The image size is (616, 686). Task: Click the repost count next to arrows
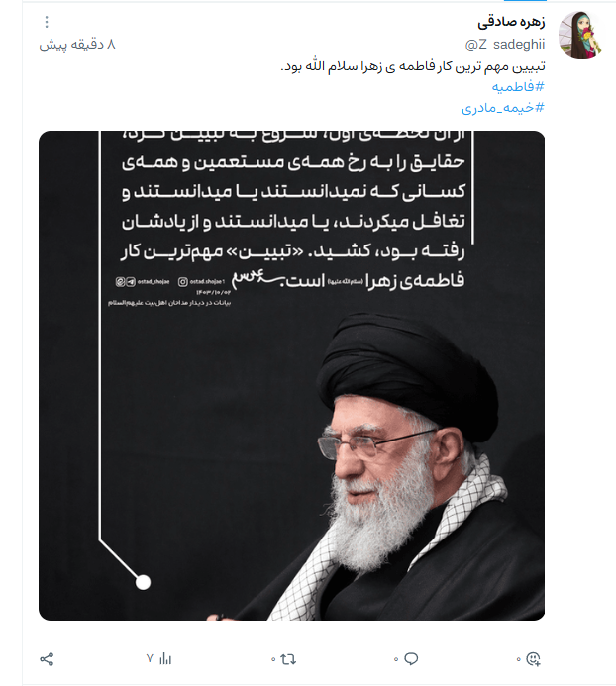pos(273,659)
